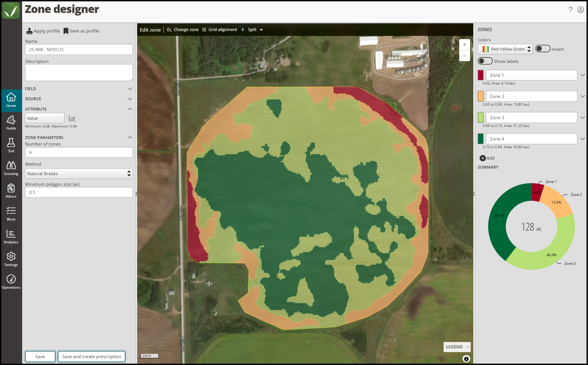
Task: Open the help question mark icon
Action: click(570, 10)
